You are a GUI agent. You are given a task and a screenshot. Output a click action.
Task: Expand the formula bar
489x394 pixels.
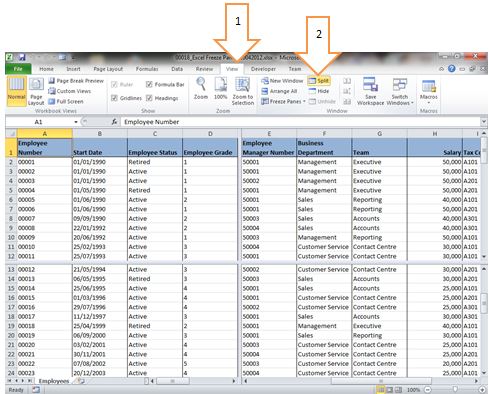pyautogui.click(x=483, y=122)
